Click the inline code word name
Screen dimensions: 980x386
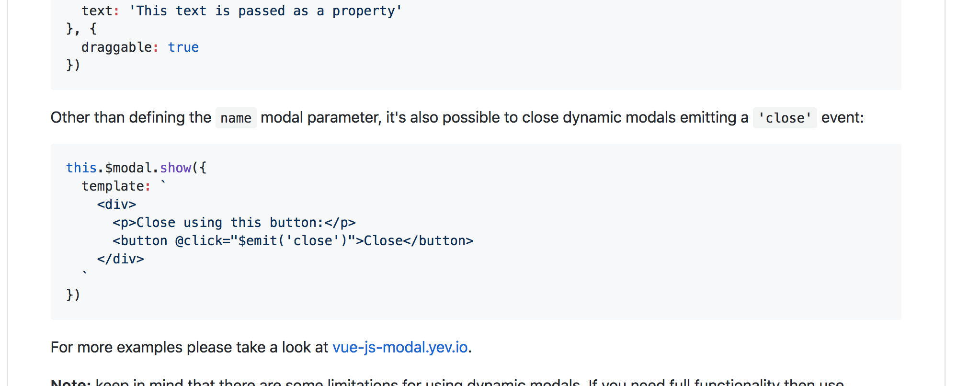tap(236, 118)
